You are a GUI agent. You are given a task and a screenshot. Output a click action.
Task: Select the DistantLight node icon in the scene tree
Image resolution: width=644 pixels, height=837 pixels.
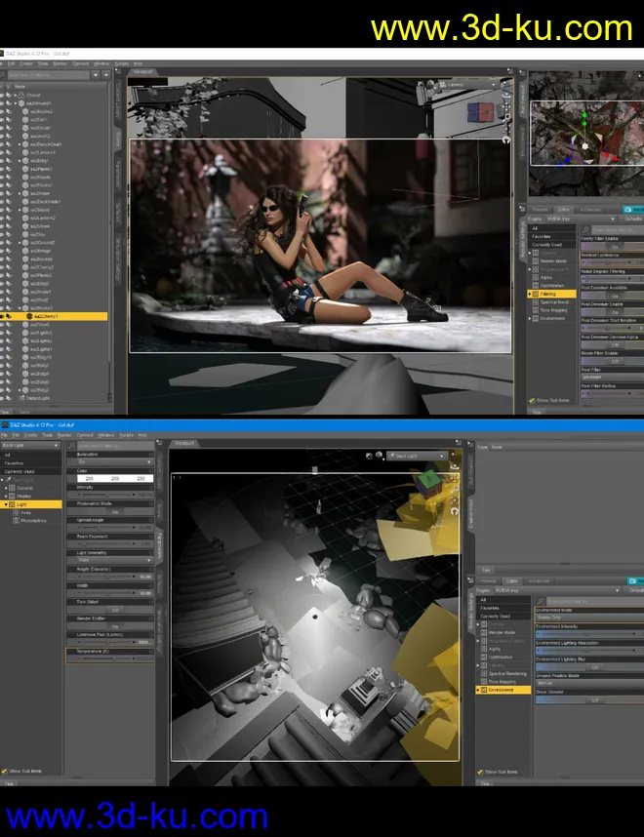pos(21,398)
